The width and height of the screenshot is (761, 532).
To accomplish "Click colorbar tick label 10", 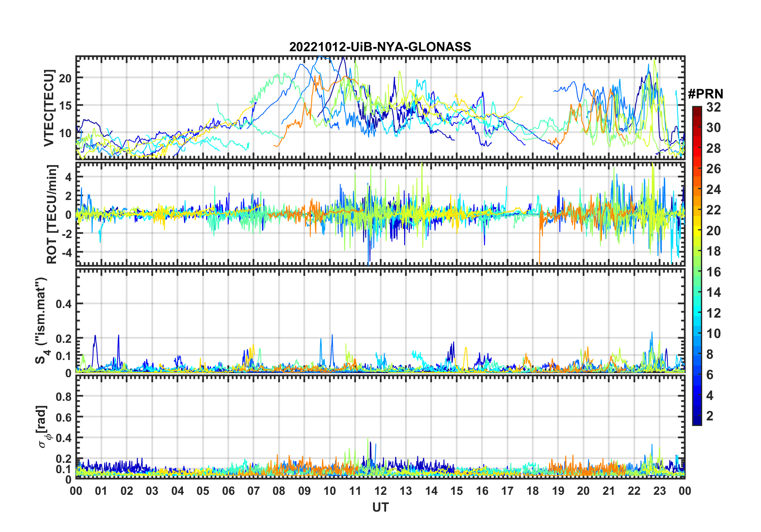I will [713, 334].
